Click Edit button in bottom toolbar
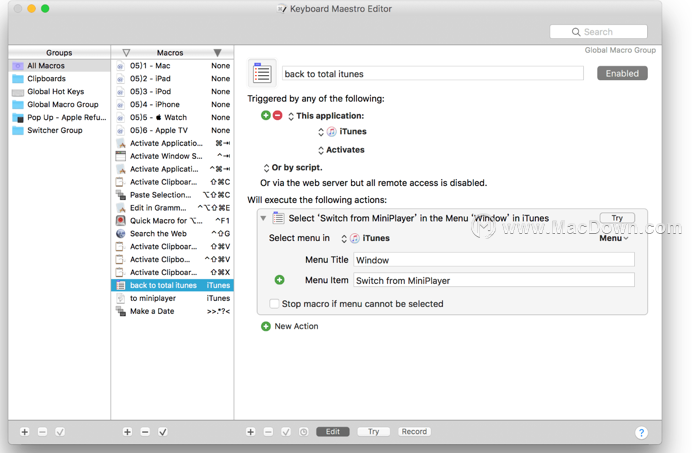Image resolution: width=692 pixels, height=453 pixels. tap(333, 432)
